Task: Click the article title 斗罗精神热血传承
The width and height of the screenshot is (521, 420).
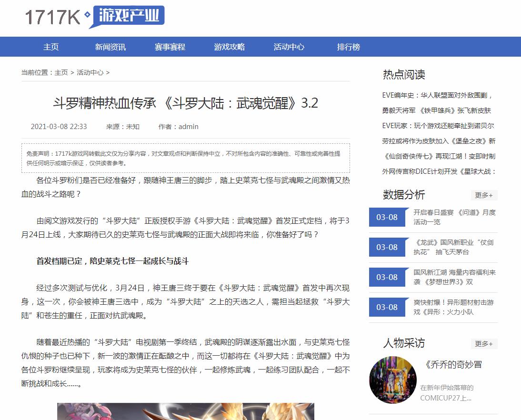Action: 185,103
